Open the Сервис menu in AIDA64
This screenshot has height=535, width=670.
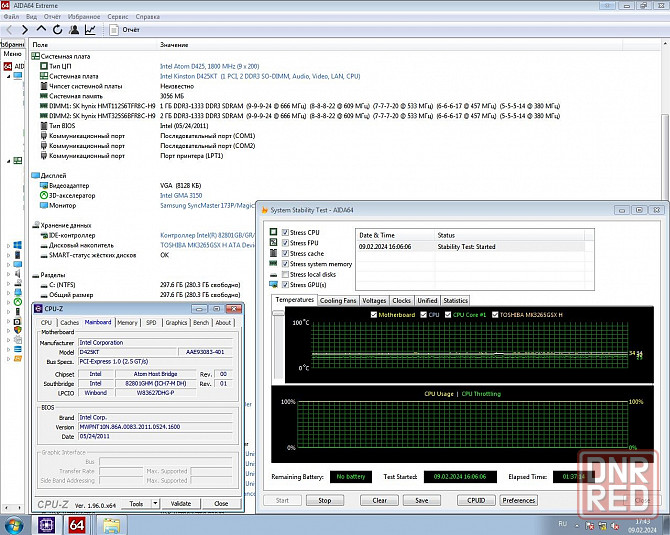click(x=117, y=17)
